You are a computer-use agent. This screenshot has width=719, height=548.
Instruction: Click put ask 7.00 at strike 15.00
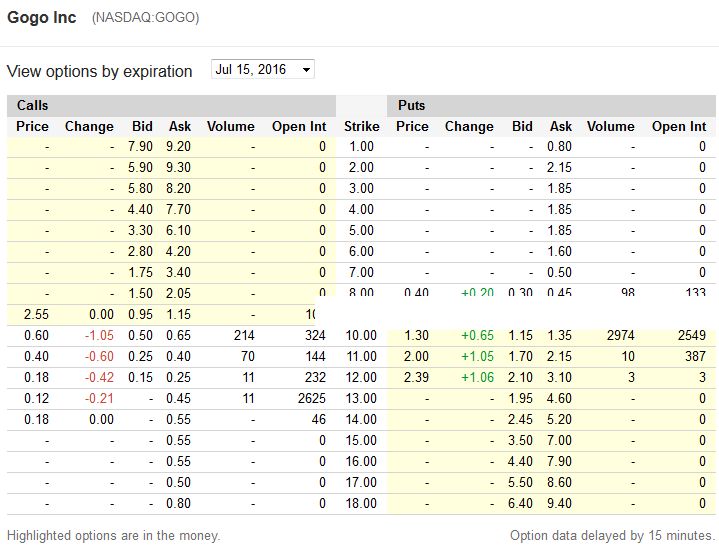pos(559,441)
